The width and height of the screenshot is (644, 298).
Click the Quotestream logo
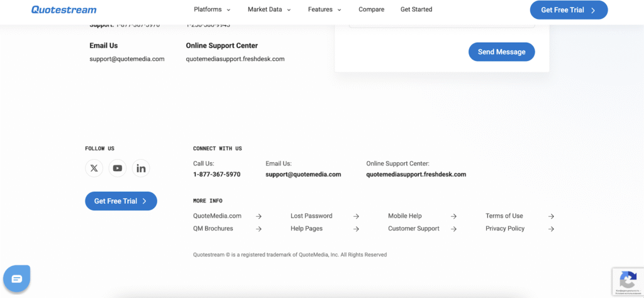click(x=64, y=10)
